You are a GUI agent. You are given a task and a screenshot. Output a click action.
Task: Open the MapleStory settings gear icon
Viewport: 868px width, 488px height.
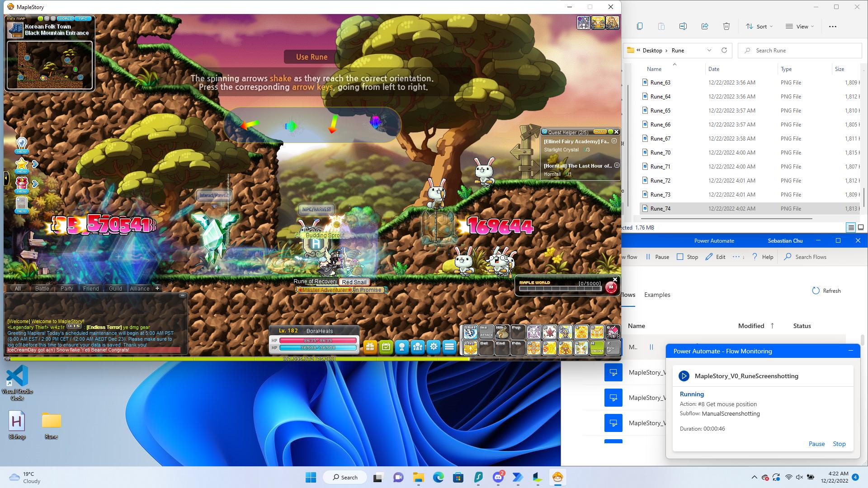pyautogui.click(x=434, y=347)
